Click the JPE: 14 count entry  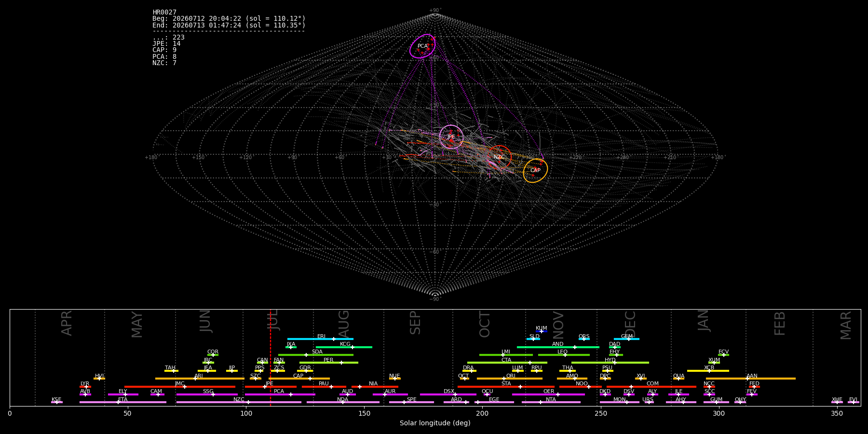(166, 44)
